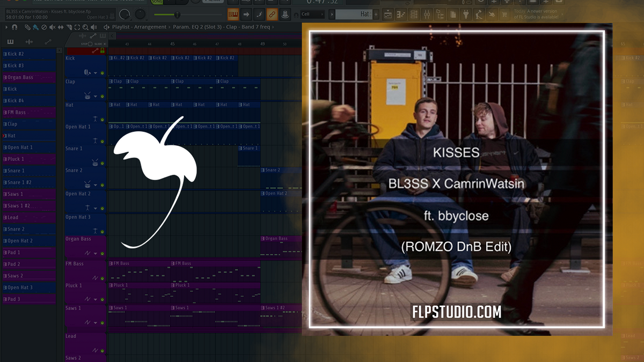The width and height of the screenshot is (644, 362).
Task: Click the plugin picker plug icon
Action: pos(465,14)
